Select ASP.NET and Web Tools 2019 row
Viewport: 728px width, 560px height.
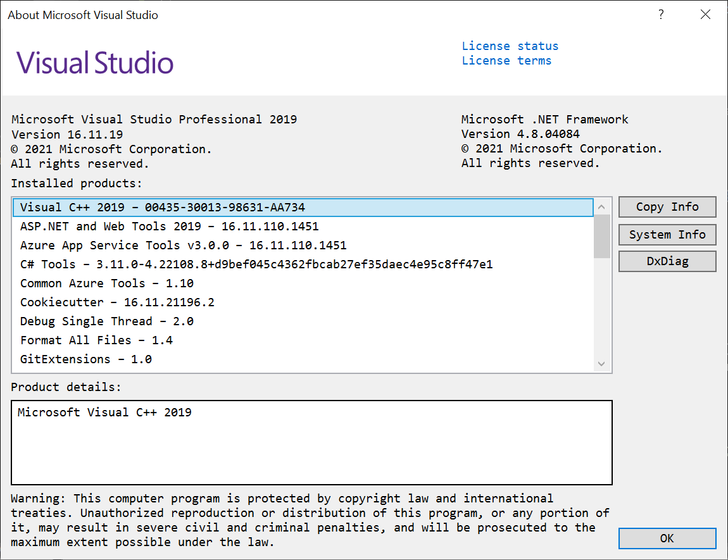(303, 227)
